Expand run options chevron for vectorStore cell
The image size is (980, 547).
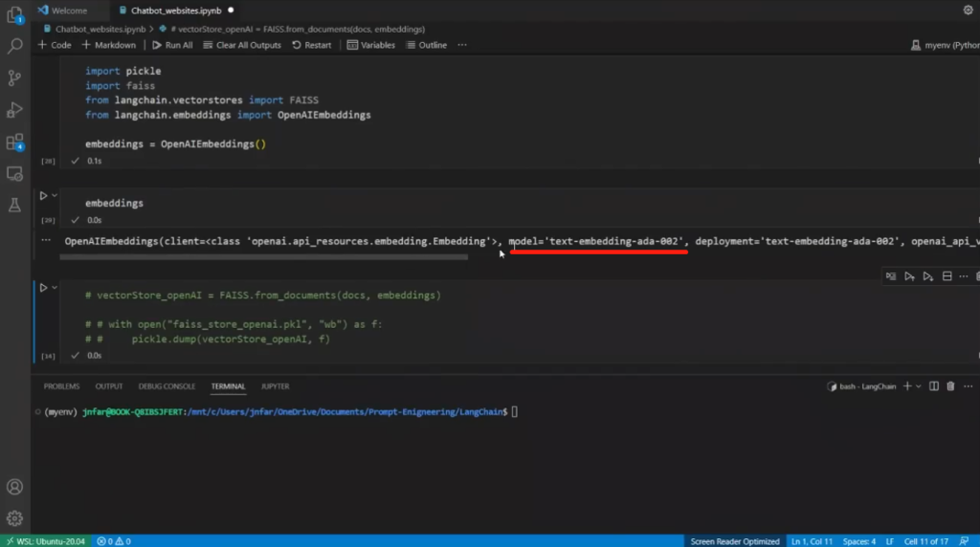click(x=55, y=288)
